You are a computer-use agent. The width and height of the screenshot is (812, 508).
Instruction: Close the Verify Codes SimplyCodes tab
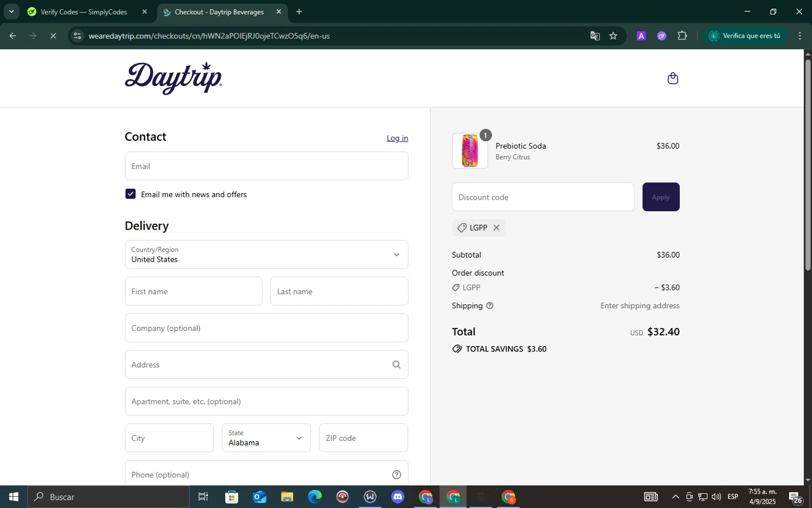(145, 11)
